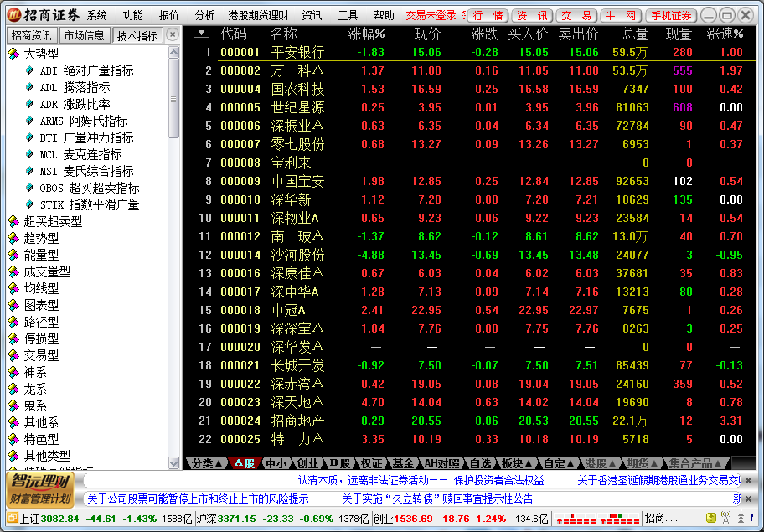Switch to the 市场信息 tab
Screen dimensions: 764x532
pos(85,35)
